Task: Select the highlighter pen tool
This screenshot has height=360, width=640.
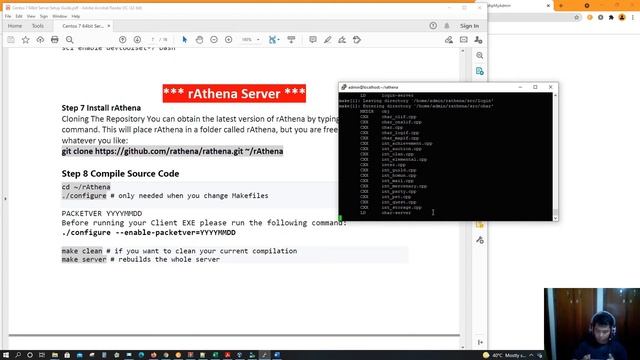Action: pos(327,40)
